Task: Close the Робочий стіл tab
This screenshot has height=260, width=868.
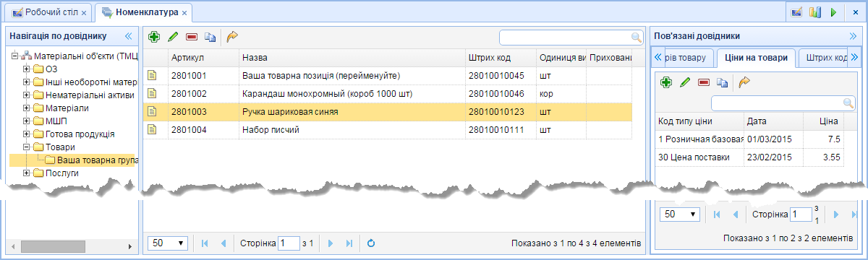Action: point(84,14)
